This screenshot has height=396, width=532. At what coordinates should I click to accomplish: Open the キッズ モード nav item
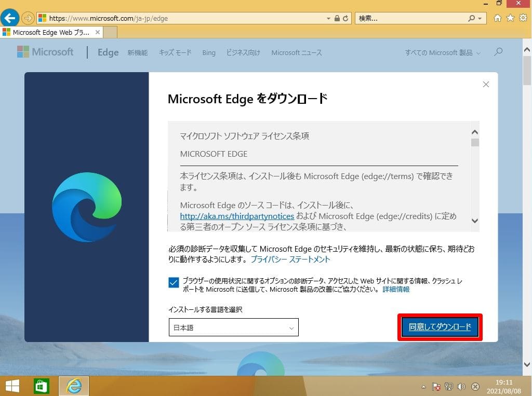(175, 52)
